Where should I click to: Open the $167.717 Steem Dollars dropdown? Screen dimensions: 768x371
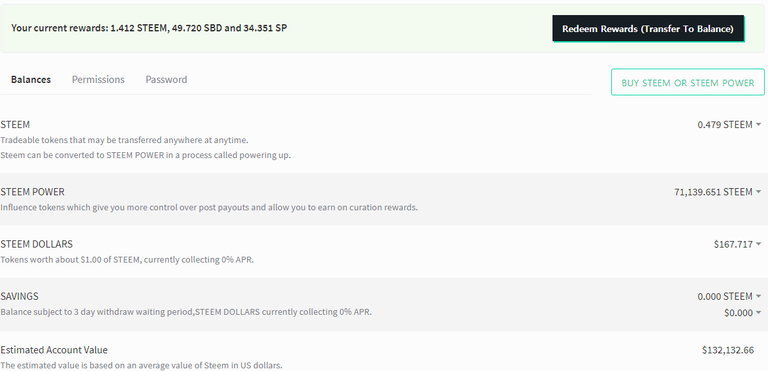point(738,244)
